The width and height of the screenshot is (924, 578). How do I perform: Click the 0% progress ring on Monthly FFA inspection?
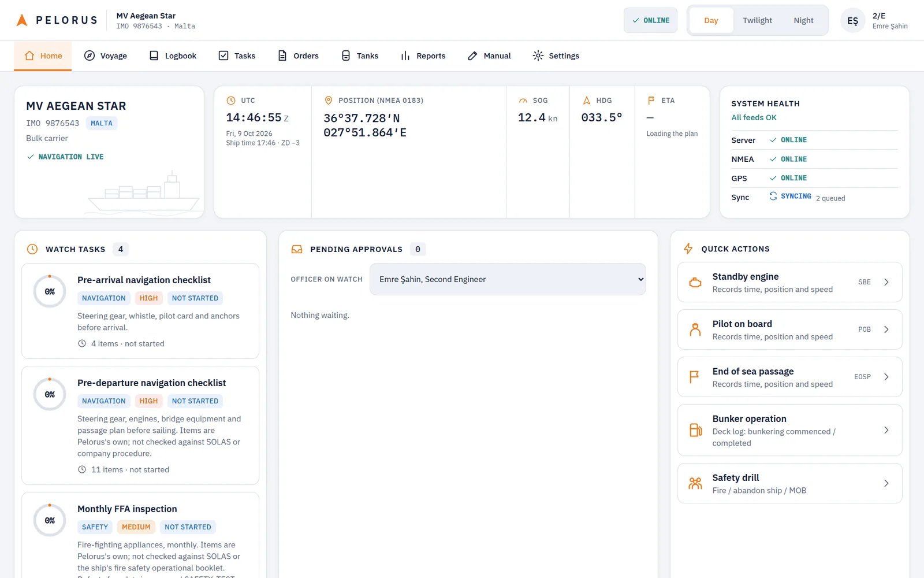pyautogui.click(x=50, y=520)
